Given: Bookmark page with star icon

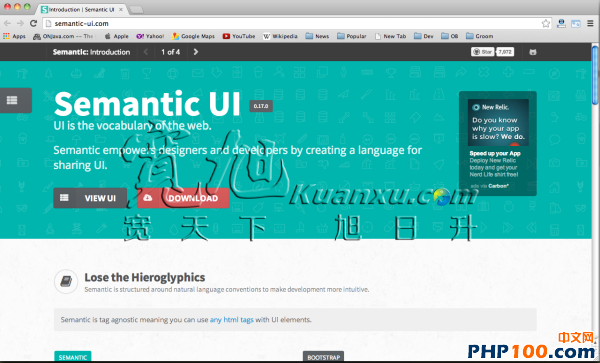Looking at the screenshot, I should coord(546,23).
